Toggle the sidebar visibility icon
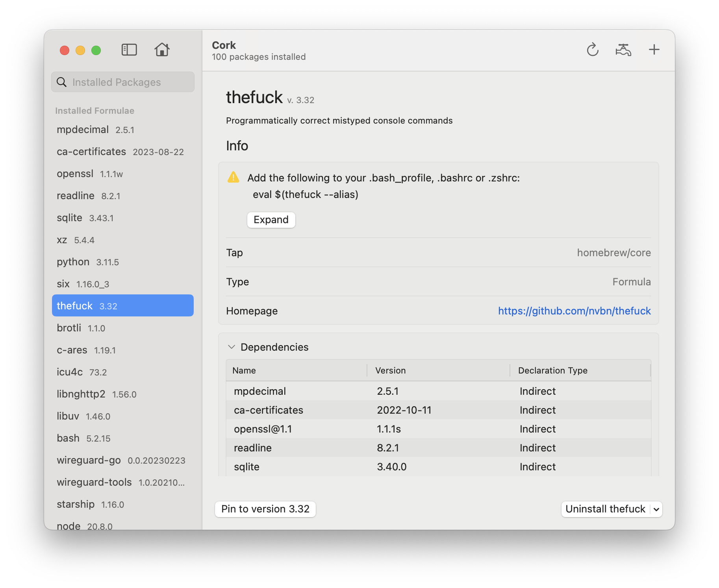719x588 pixels. tap(130, 50)
